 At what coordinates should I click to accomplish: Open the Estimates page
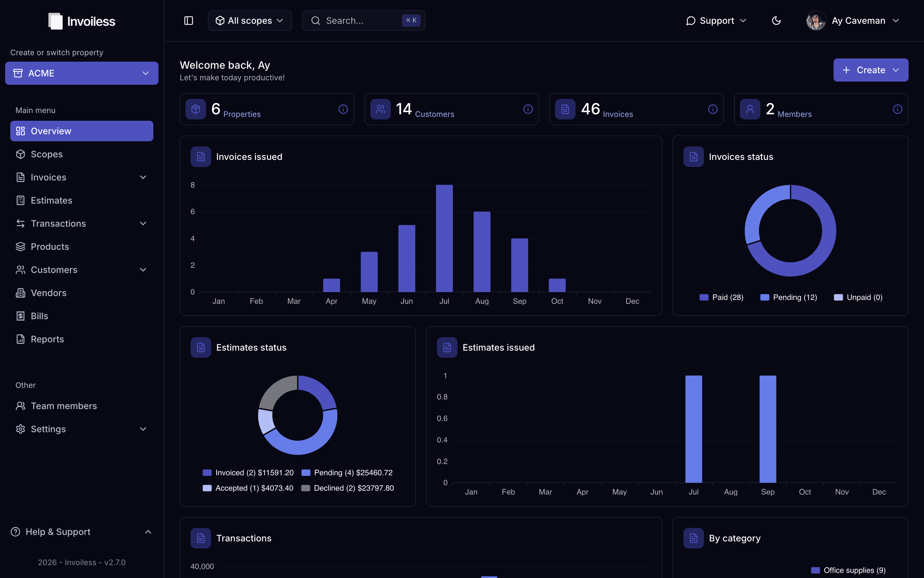pyautogui.click(x=82, y=200)
